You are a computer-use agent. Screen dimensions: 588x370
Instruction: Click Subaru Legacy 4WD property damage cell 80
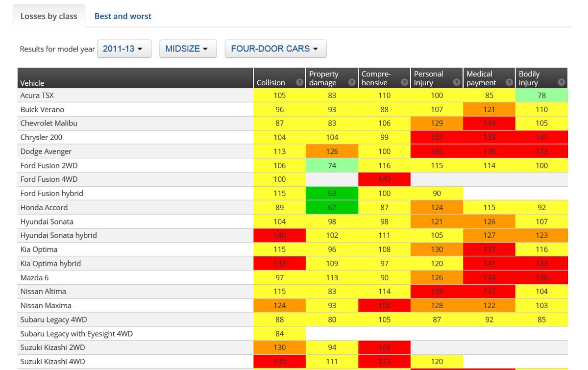[x=332, y=320]
